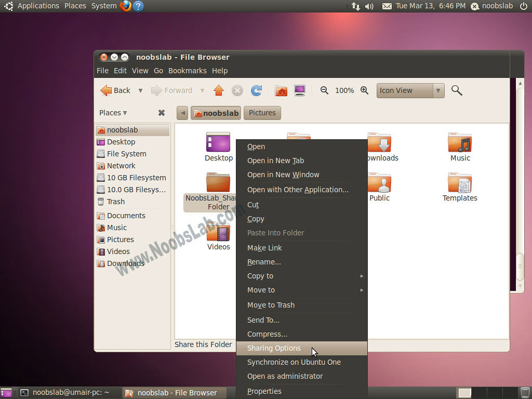The image size is (532, 399).
Task: Click the Home folder toolbar icon
Action: coord(281,90)
